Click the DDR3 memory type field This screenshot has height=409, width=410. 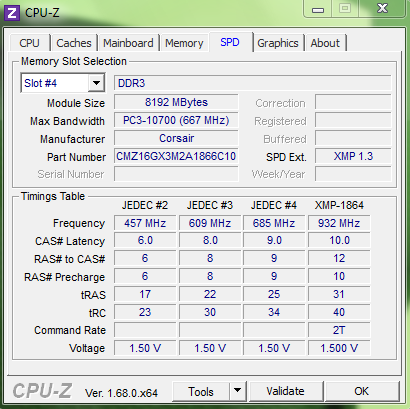point(253,83)
